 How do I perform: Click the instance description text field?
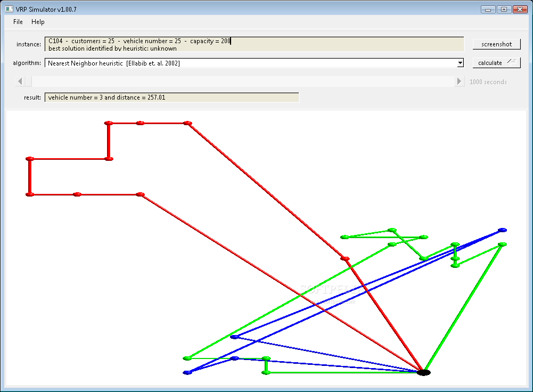[x=255, y=44]
